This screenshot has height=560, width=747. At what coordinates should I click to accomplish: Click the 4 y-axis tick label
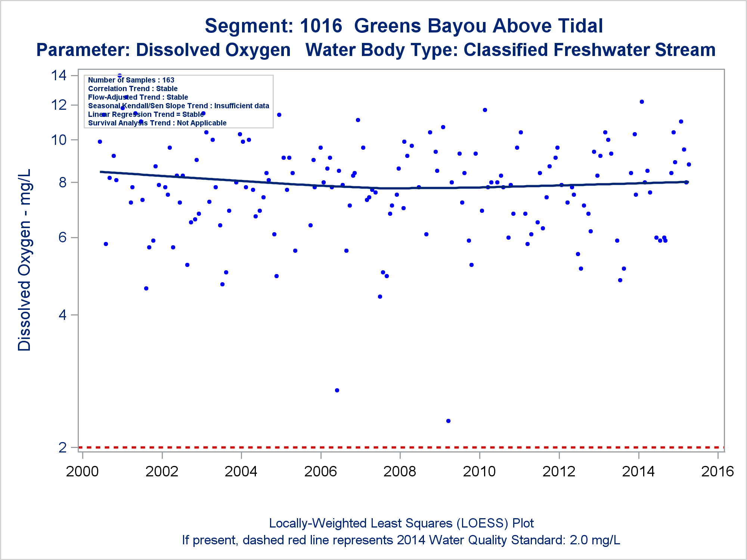[x=62, y=315]
